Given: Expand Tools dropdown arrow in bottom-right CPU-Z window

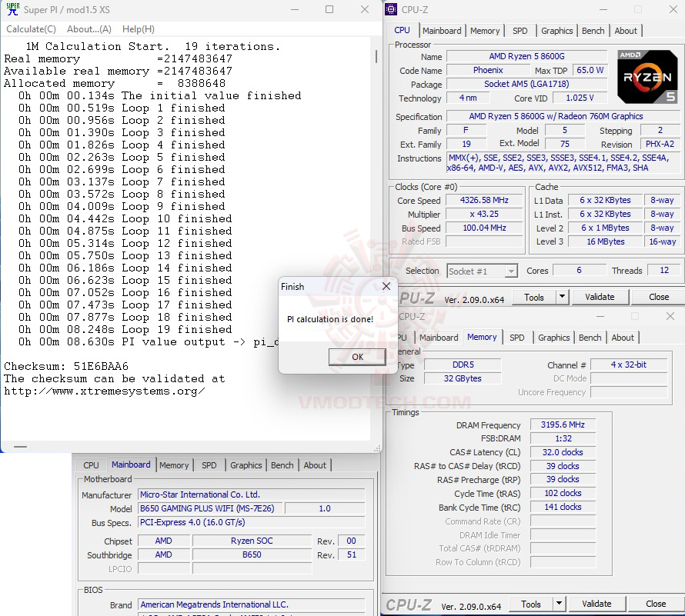Looking at the screenshot, I should 560,604.
